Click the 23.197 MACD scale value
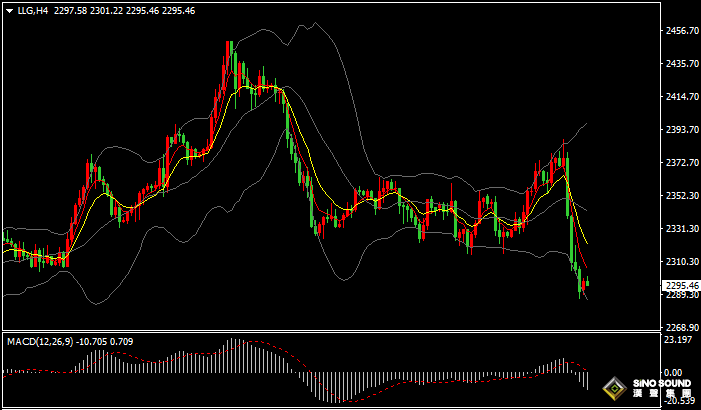The height and width of the screenshot is (410, 701). [678, 341]
